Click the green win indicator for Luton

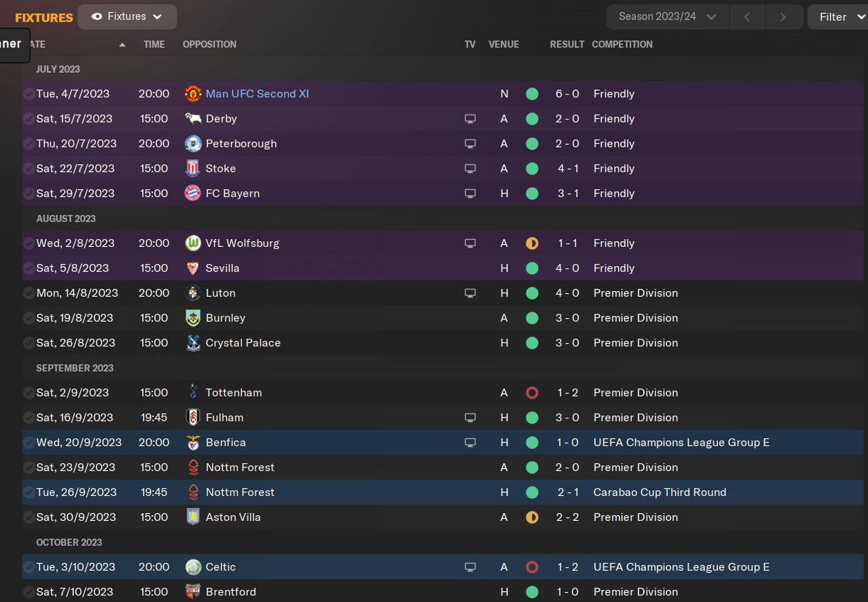531,293
